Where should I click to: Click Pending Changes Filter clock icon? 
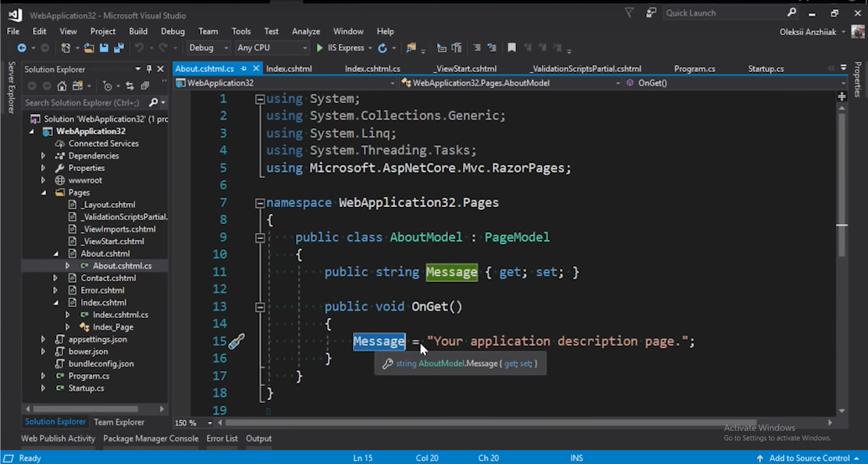pyautogui.click(x=108, y=86)
